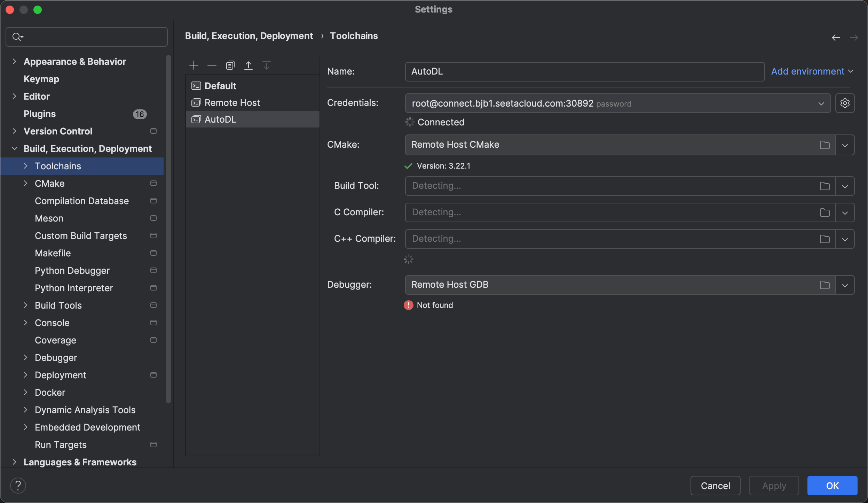This screenshot has height=503, width=868.
Task: Browse for CMake executable folder icon
Action: point(824,145)
